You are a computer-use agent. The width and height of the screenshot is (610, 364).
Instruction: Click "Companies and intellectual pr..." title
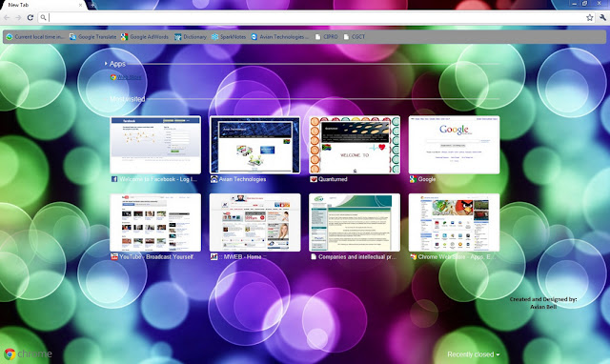[357, 257]
